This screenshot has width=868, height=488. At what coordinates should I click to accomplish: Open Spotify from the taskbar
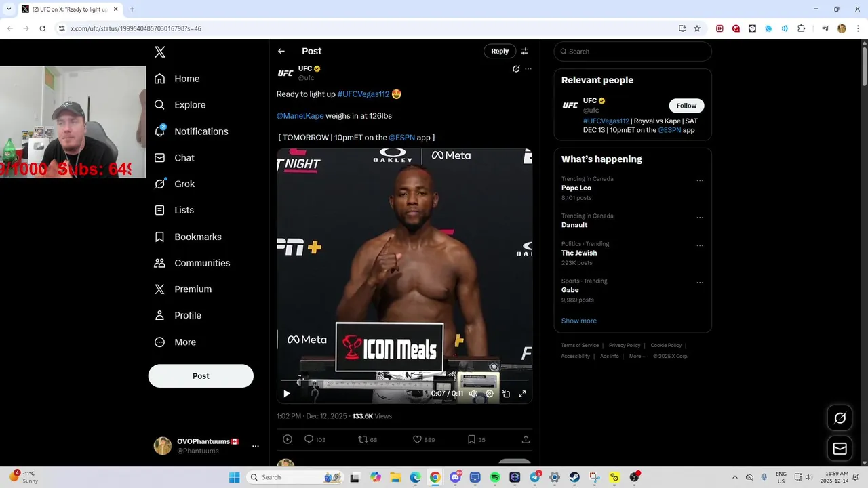coord(495,477)
